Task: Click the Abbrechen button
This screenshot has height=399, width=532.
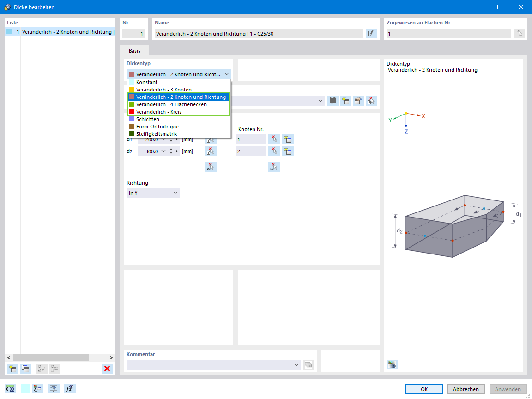Action: [x=466, y=389]
